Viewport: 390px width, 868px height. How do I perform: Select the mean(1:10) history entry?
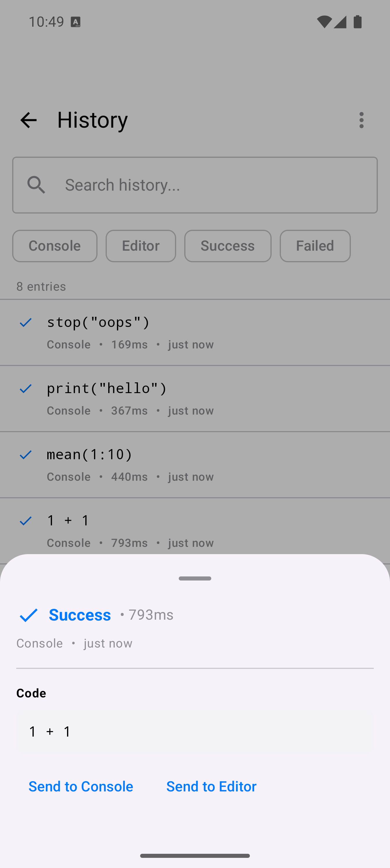click(202, 464)
